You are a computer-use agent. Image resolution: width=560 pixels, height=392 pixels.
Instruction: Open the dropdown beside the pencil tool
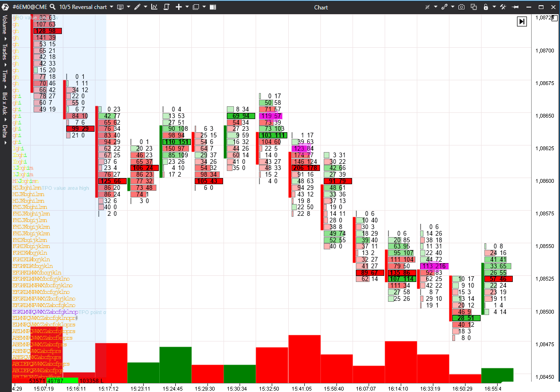[145, 7]
